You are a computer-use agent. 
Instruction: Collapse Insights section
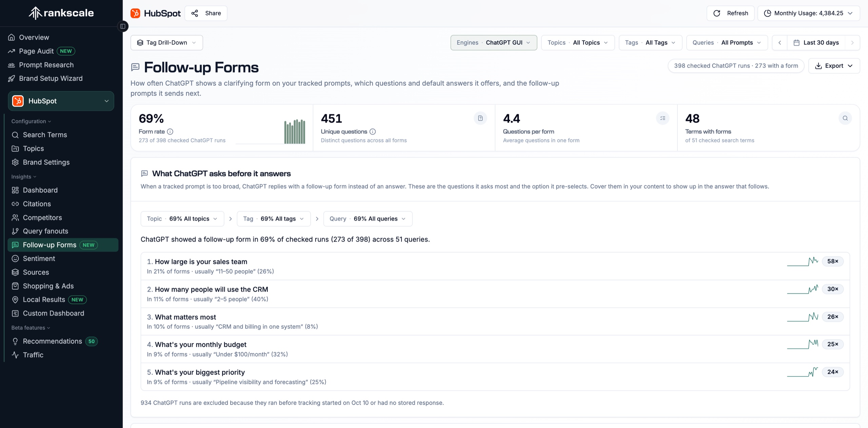24,177
